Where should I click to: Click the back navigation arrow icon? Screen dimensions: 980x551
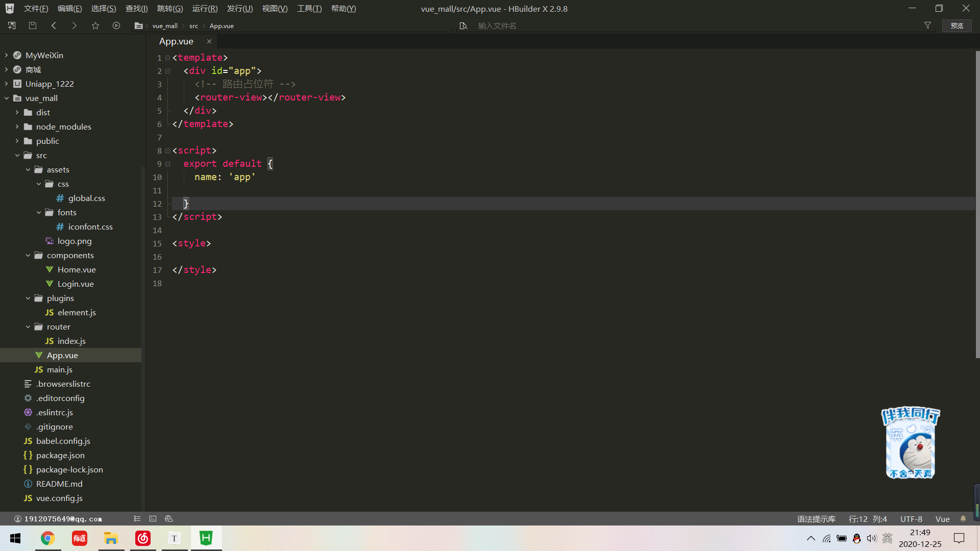pyautogui.click(x=54, y=26)
